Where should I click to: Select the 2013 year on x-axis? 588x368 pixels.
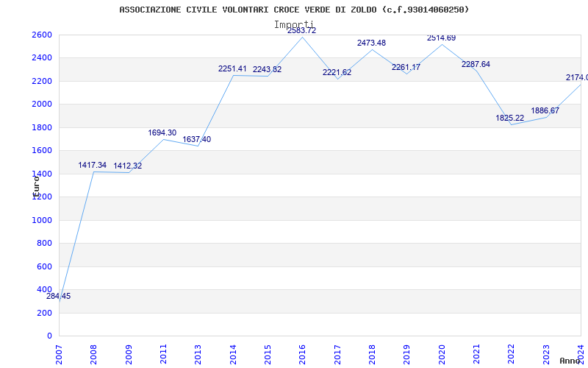(198, 353)
